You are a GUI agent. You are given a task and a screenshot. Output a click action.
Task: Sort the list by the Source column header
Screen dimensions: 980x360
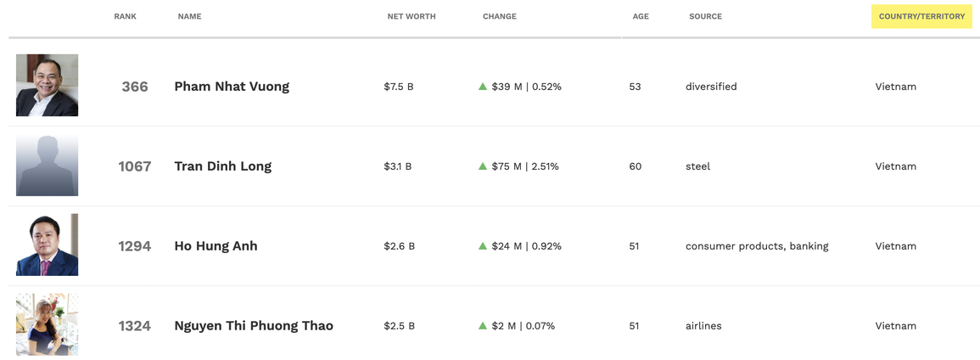(706, 16)
